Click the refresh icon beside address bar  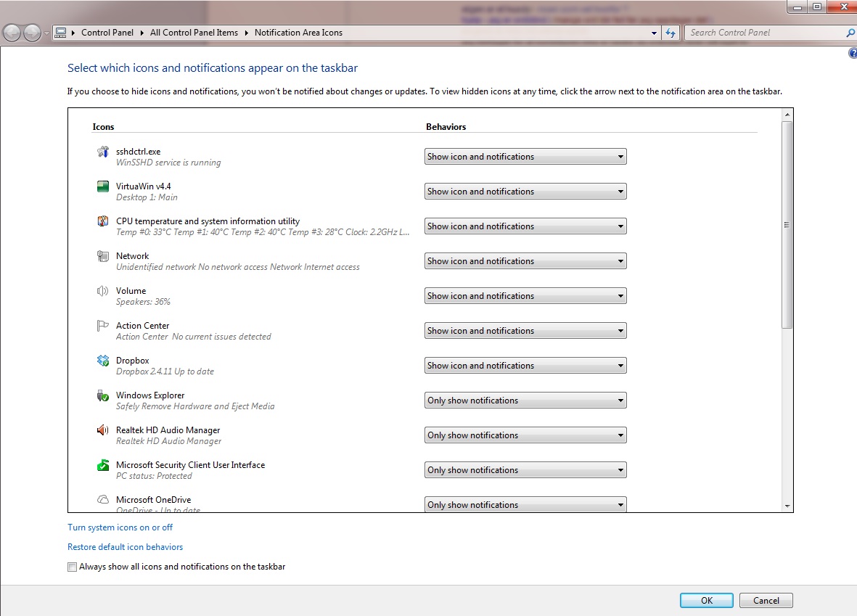[x=671, y=33]
